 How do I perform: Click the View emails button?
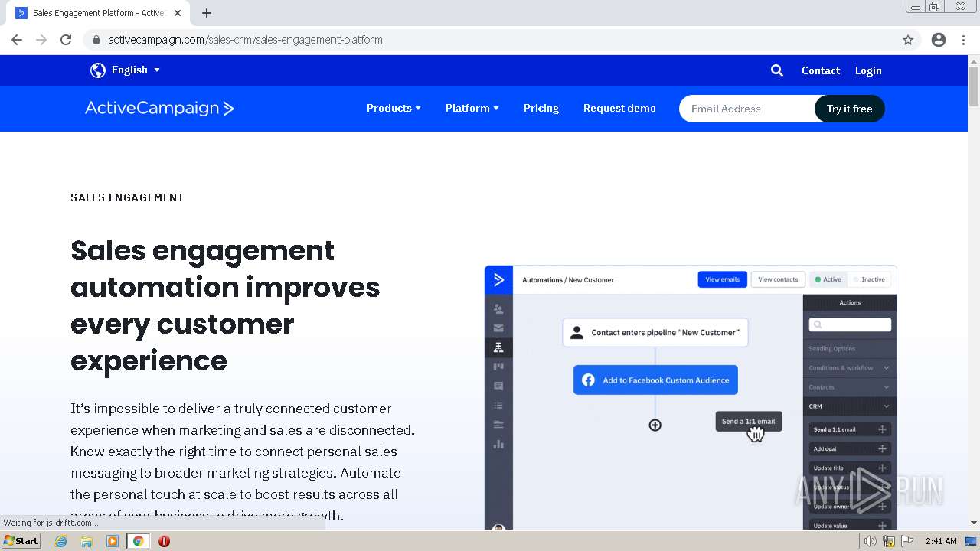(x=722, y=279)
